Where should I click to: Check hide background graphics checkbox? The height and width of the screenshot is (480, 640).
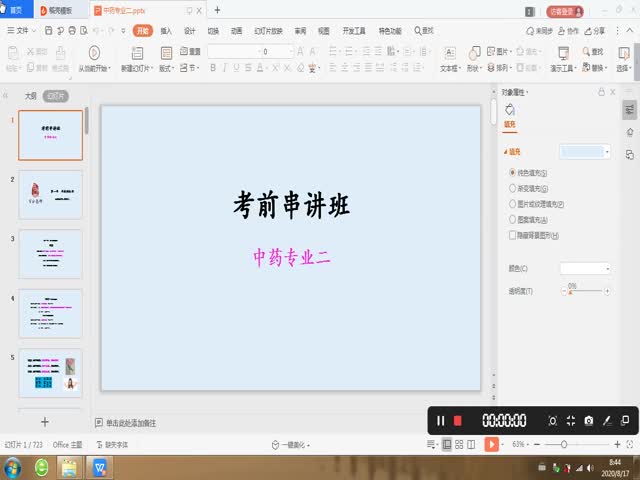512,235
